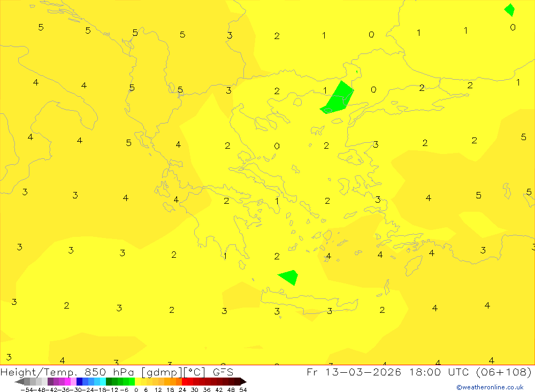Pick the cyan legend swatch near -18
The height and width of the screenshot is (392, 535).
(103, 382)
